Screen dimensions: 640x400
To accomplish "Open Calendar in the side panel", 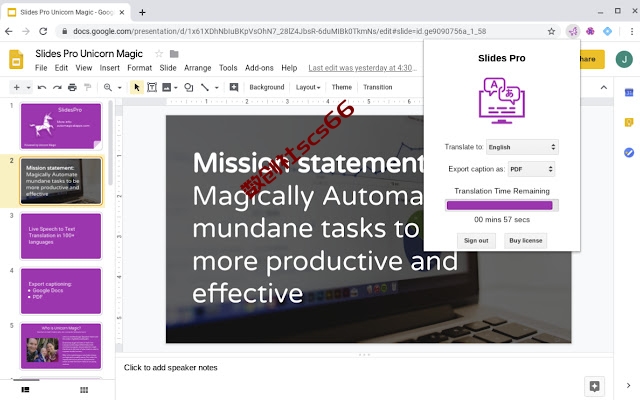I will 629,93.
